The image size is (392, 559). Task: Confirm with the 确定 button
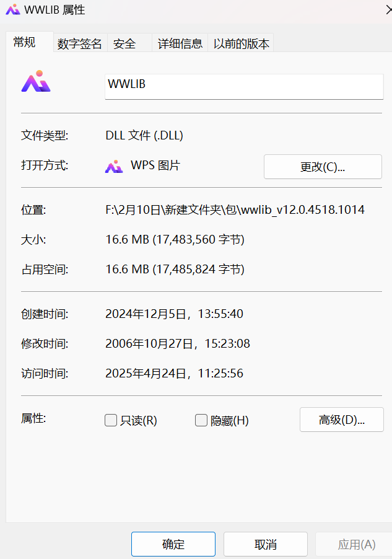coord(173,544)
